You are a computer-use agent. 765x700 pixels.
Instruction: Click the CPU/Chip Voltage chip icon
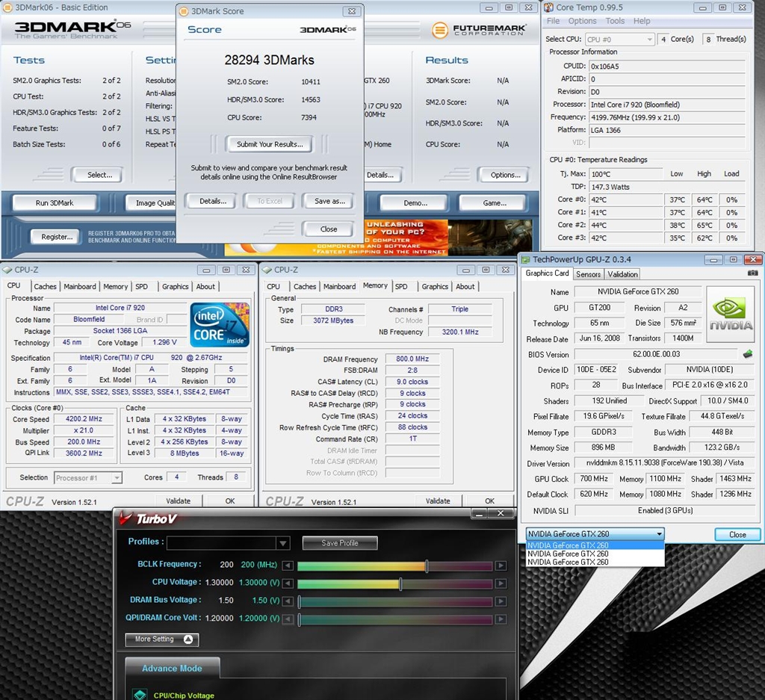point(140,695)
